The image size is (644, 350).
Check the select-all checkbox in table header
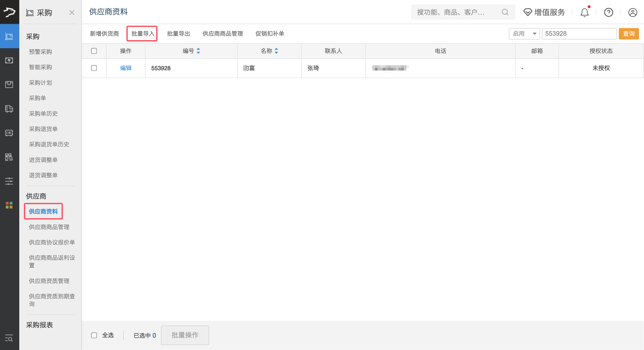click(x=94, y=51)
